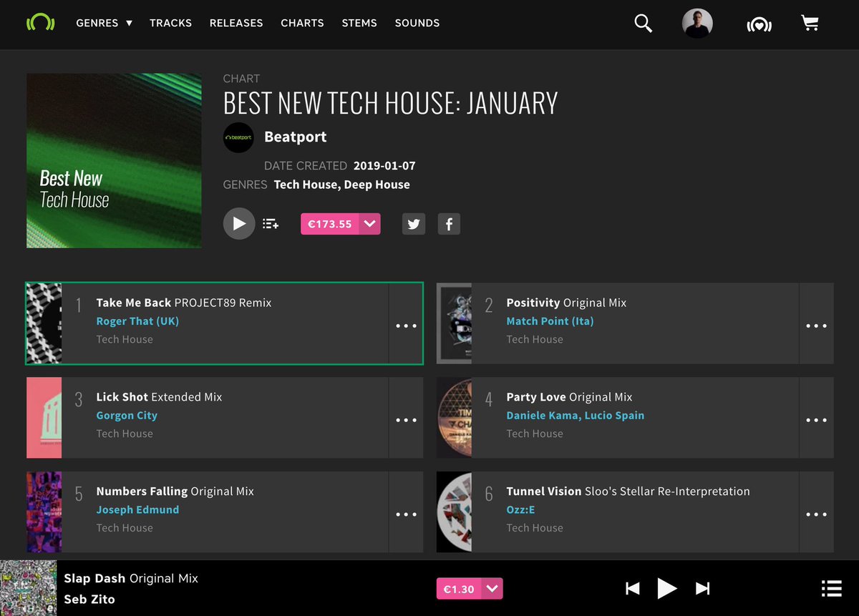Expand the Genres dropdown menu
Viewport: 859px width, 616px height.
tap(104, 23)
